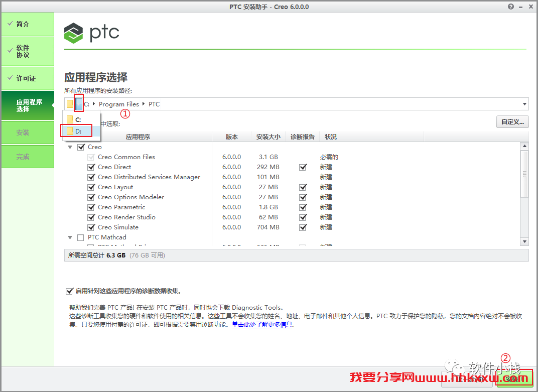This screenshot has width=538, height=392.
Task: Uncheck the Creo group checkbox
Action: tap(81, 147)
